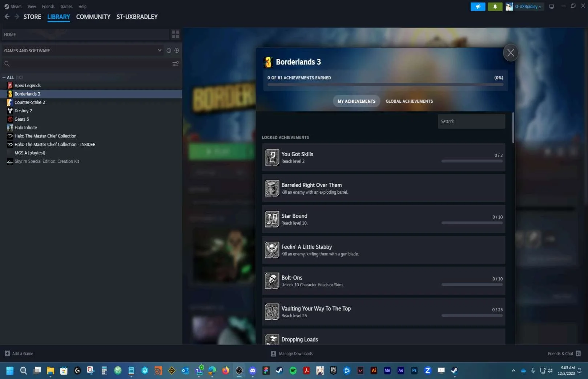
Task: Click the magnifier icon in the library search
Action: pos(7,64)
